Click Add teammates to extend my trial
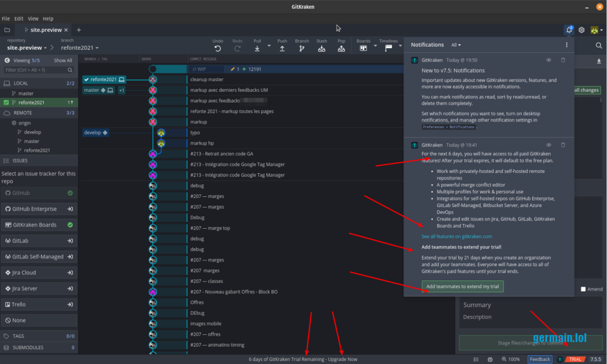Screen dimensions: 607x364 click(x=462, y=287)
